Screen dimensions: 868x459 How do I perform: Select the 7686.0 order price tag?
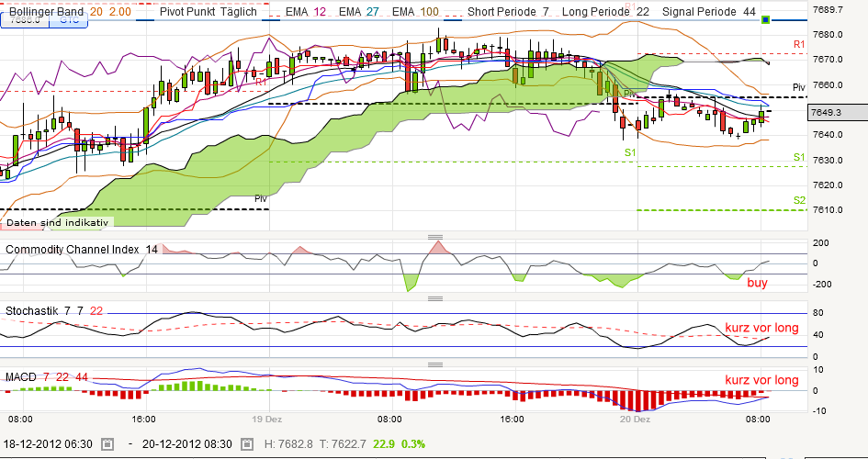[25, 20]
